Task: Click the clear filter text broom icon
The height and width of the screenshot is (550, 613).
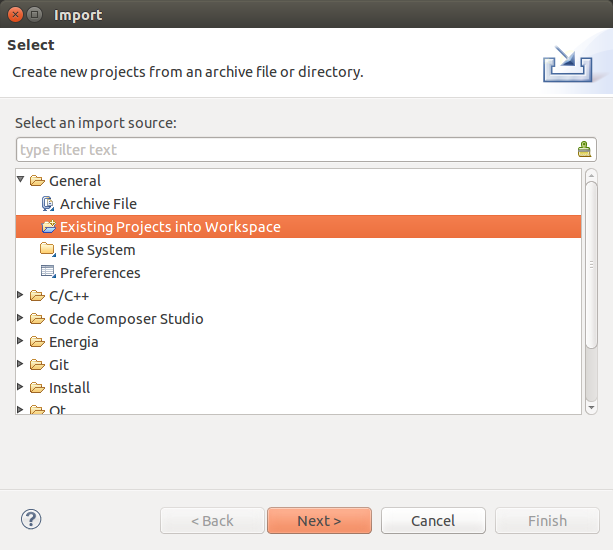Action: coord(584,150)
